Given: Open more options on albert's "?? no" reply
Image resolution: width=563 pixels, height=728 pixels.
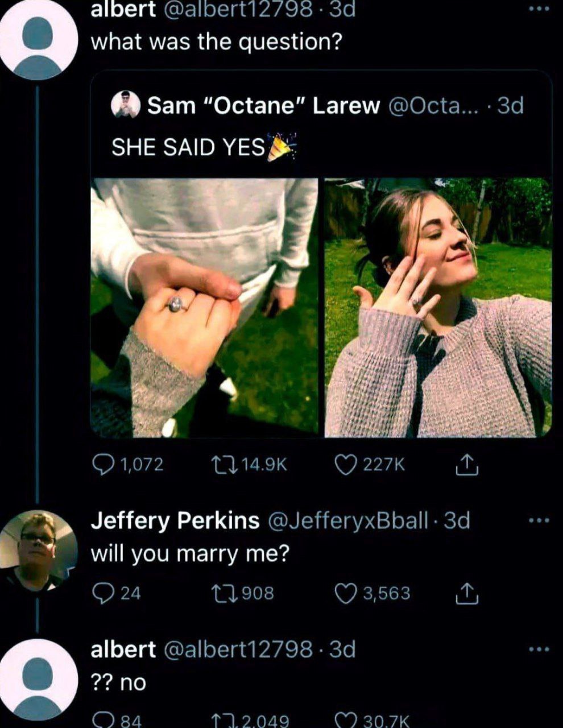Looking at the screenshot, I should (x=539, y=649).
